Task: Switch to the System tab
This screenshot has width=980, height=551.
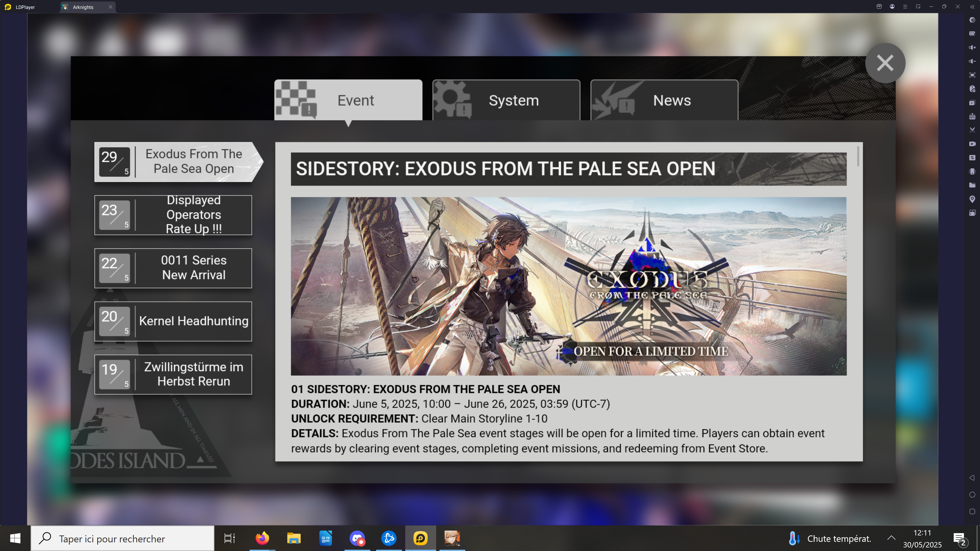Action: (506, 100)
